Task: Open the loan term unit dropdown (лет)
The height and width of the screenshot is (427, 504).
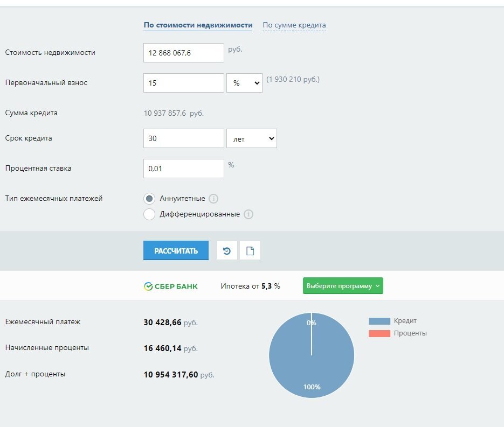Action: coord(252,138)
